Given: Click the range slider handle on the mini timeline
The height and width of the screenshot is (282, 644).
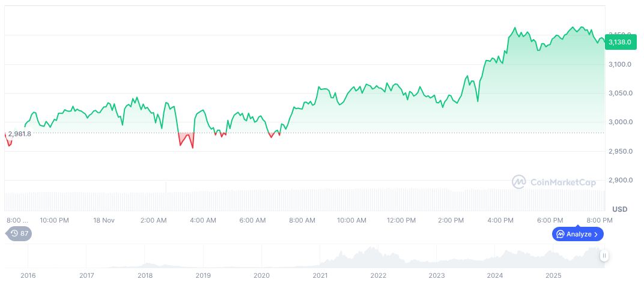Looking at the screenshot, I should click(604, 256).
